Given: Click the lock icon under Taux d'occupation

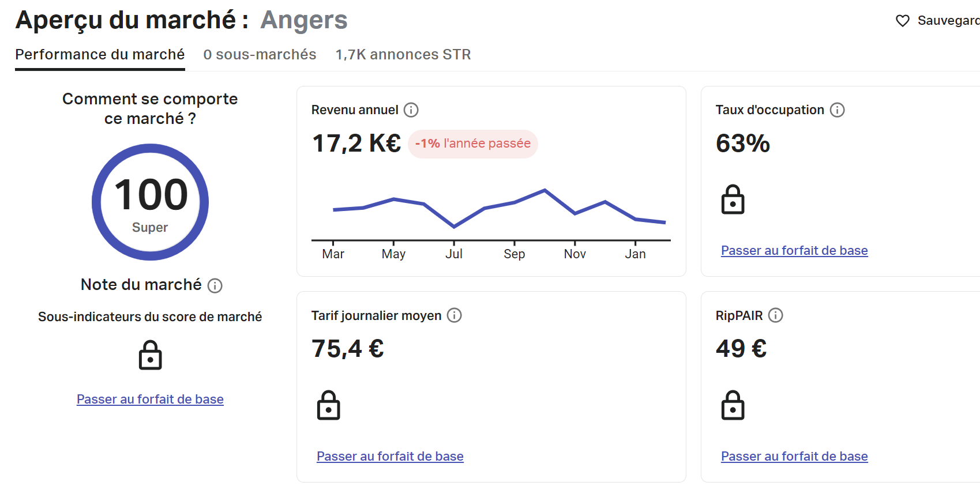Looking at the screenshot, I should click(x=733, y=199).
